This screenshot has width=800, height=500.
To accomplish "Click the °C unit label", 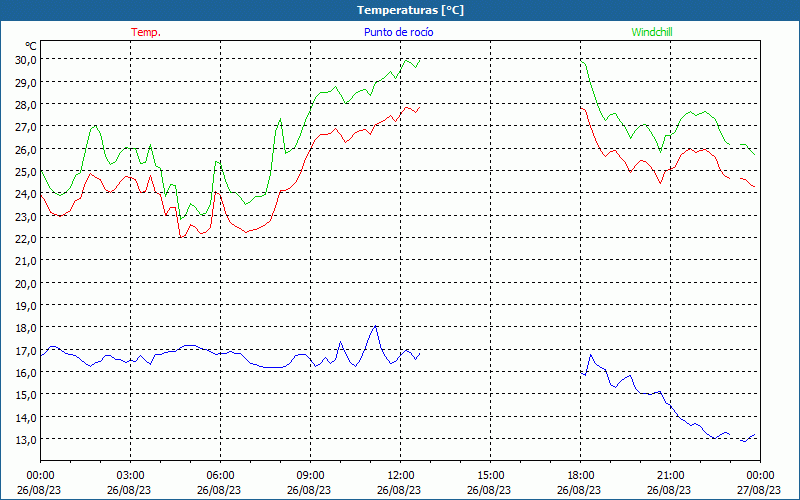I will point(31,46).
